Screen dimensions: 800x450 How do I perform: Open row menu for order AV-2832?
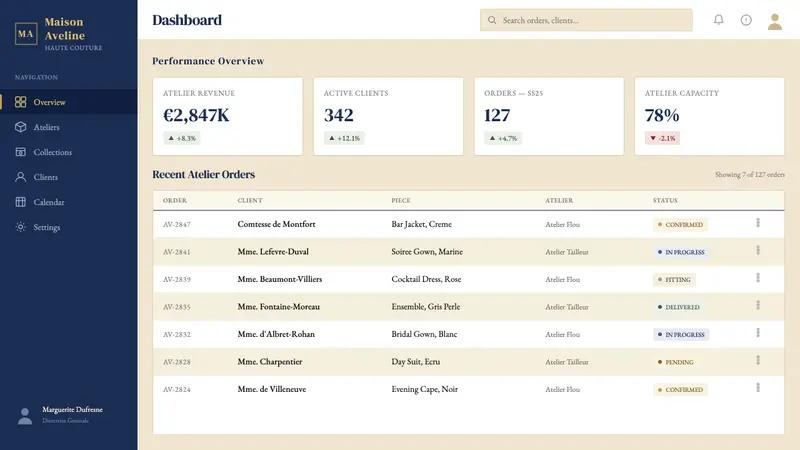click(758, 333)
